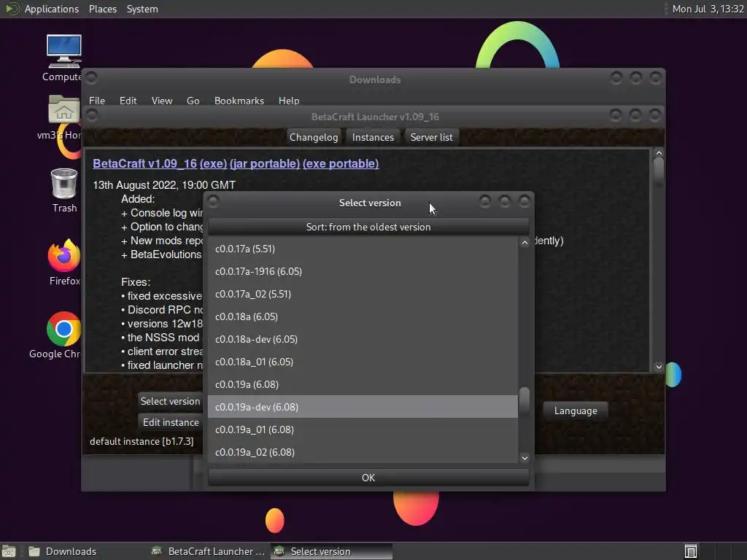Switch to the Changelog tab
Image resolution: width=747 pixels, height=560 pixels.
point(314,137)
